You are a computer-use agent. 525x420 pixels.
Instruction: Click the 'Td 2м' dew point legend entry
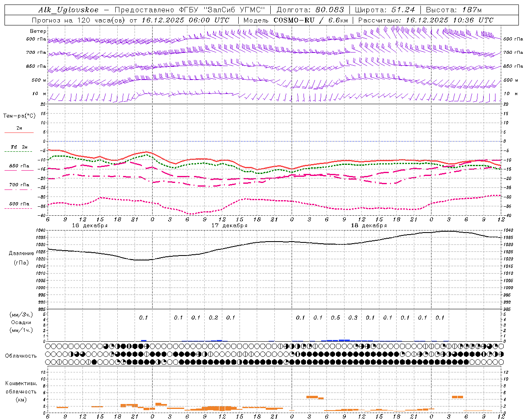[x=19, y=147]
